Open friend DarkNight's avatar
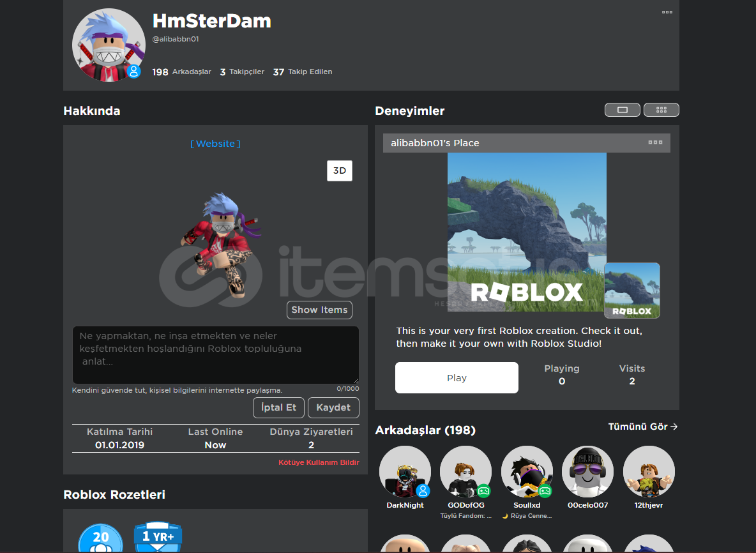Screen dimensions: 756x553 405,471
